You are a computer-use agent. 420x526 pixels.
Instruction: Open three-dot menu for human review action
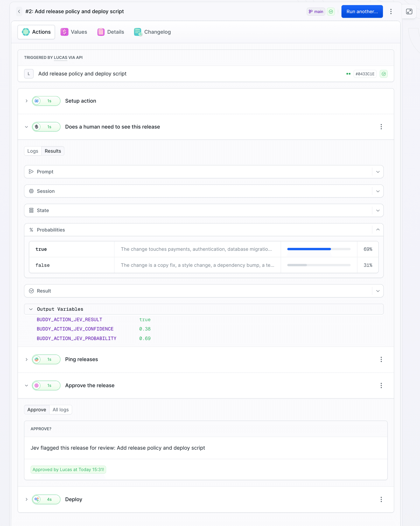(381, 127)
